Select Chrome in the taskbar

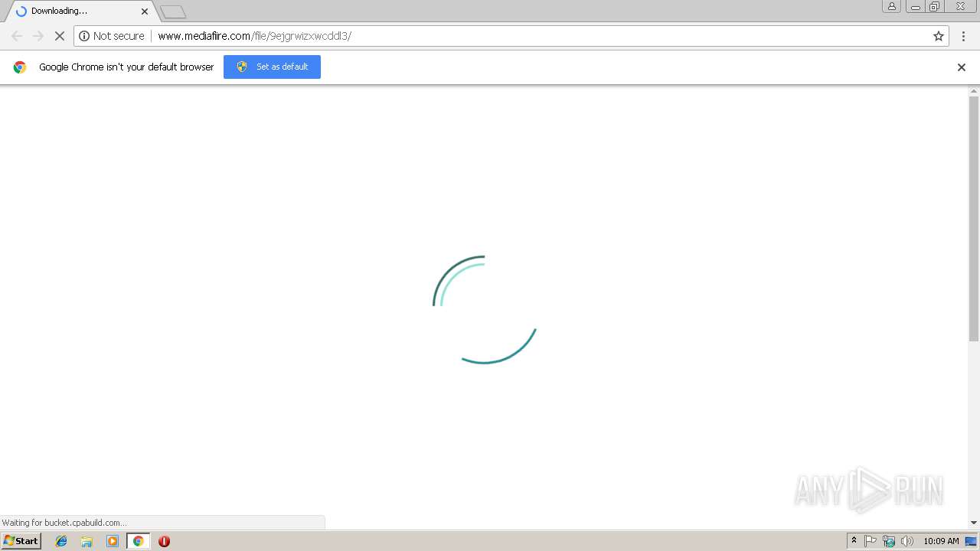click(x=138, y=541)
